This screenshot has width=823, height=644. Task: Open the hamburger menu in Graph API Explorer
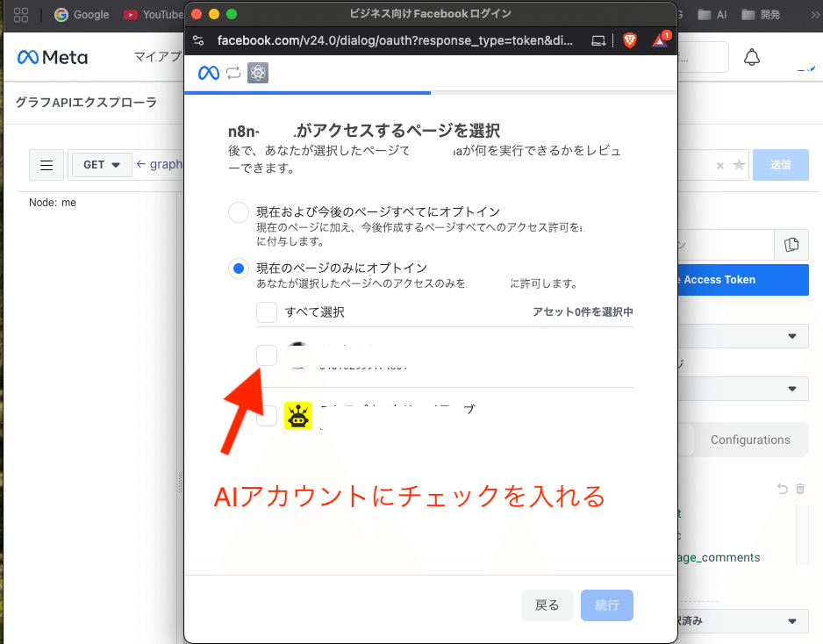click(47, 165)
